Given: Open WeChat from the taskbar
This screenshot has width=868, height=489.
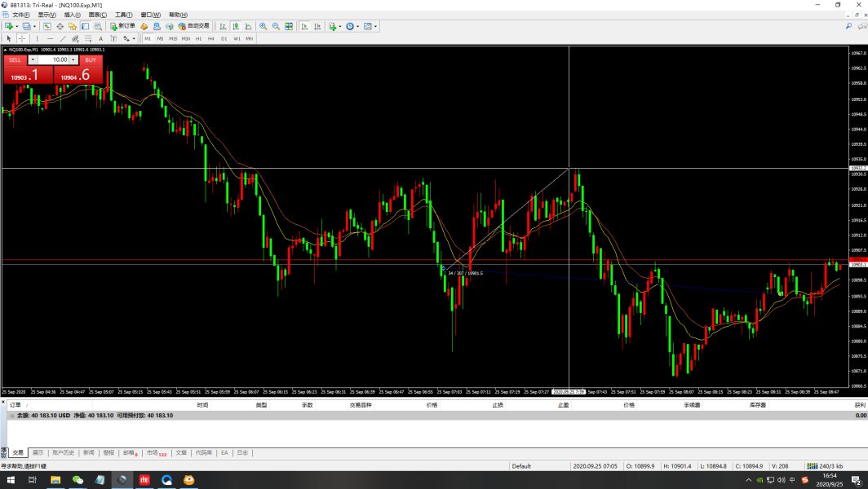Looking at the screenshot, I should pos(77,479).
